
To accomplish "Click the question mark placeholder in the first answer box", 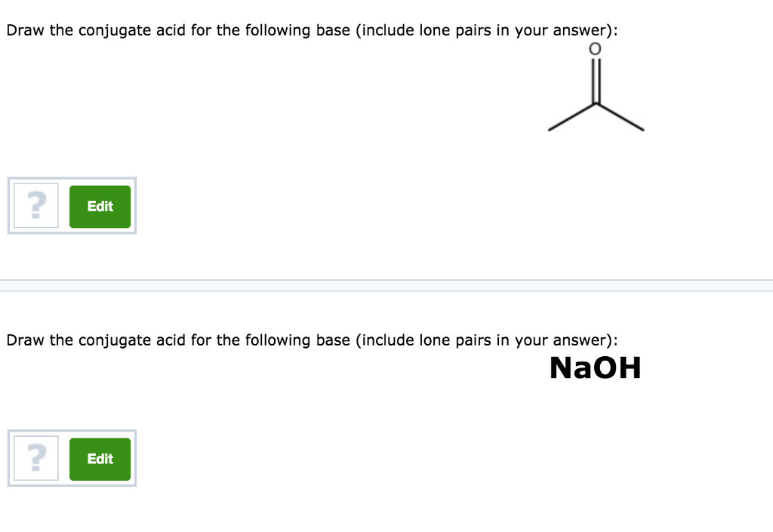I will click(35, 205).
